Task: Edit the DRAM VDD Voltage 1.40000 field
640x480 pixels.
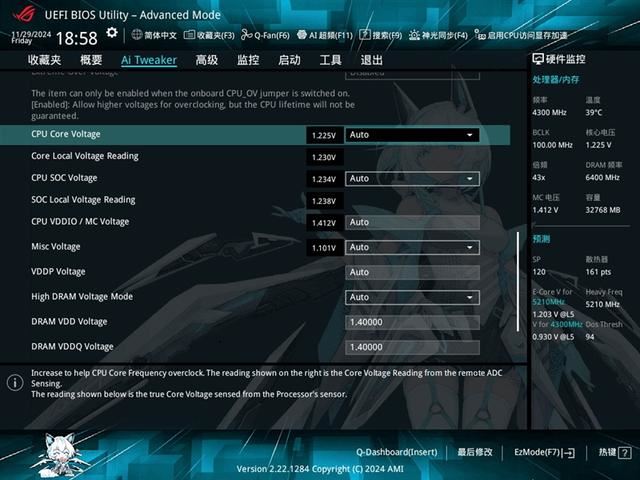Action: (412, 322)
